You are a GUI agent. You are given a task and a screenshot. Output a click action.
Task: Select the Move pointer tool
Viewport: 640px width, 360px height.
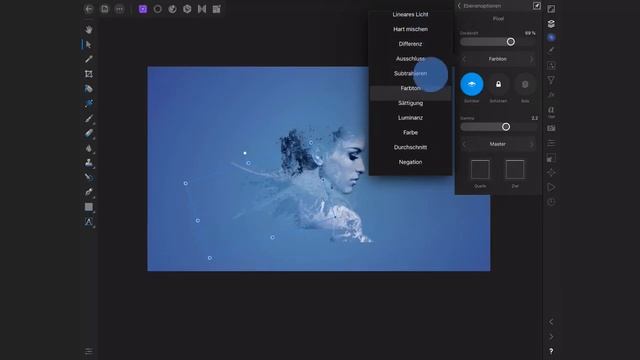(89, 44)
